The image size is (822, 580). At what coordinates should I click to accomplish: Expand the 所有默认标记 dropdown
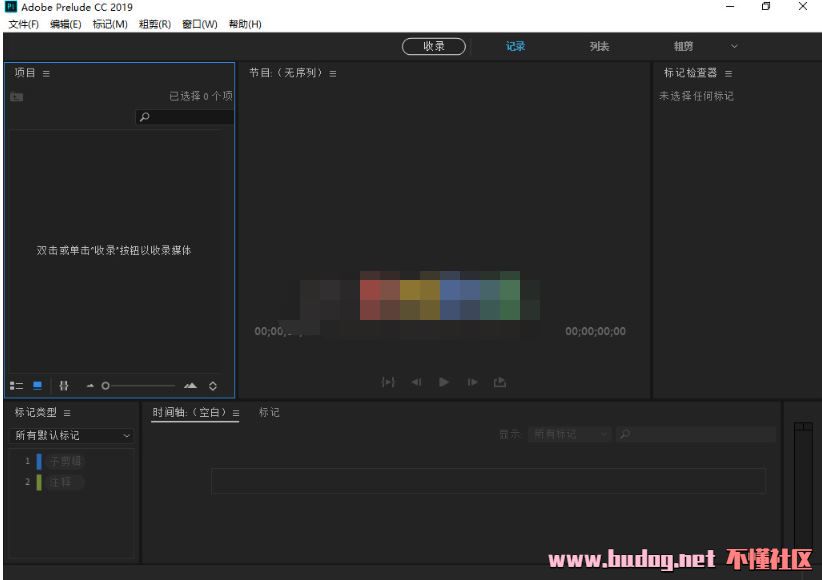pos(72,436)
